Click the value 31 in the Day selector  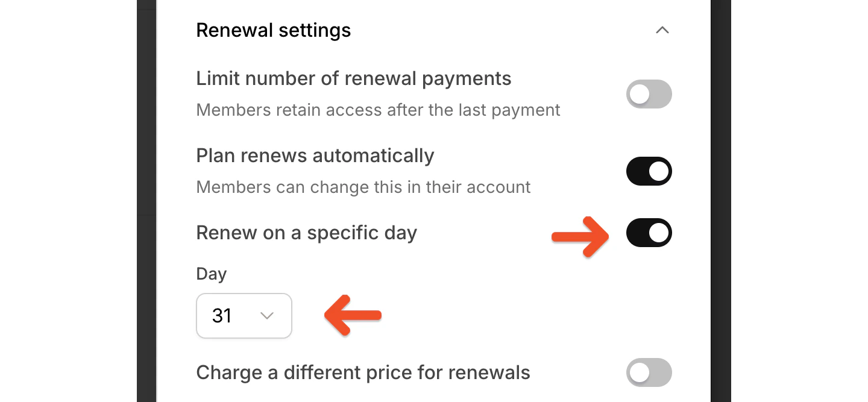(x=222, y=316)
